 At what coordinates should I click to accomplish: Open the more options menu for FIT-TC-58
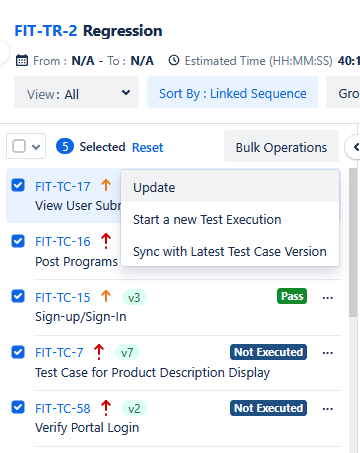click(x=328, y=409)
